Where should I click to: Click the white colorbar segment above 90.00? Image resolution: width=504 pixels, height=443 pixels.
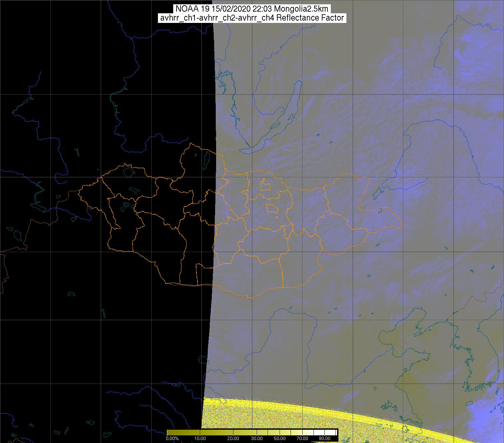330,432
